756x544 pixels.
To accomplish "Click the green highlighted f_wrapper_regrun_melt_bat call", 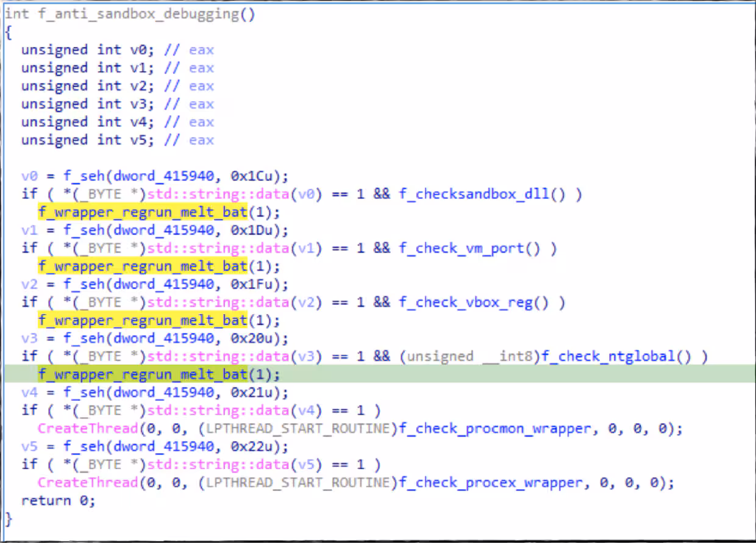I will point(143,374).
